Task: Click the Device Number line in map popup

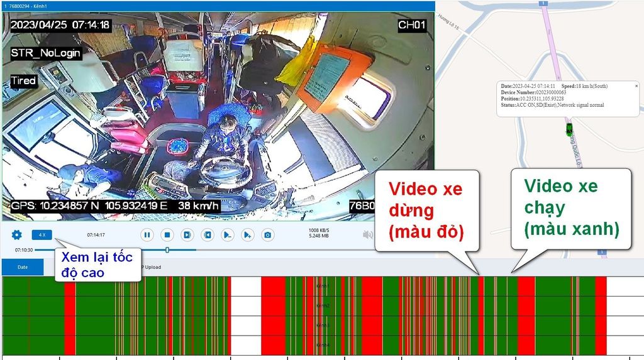Action: (x=533, y=92)
